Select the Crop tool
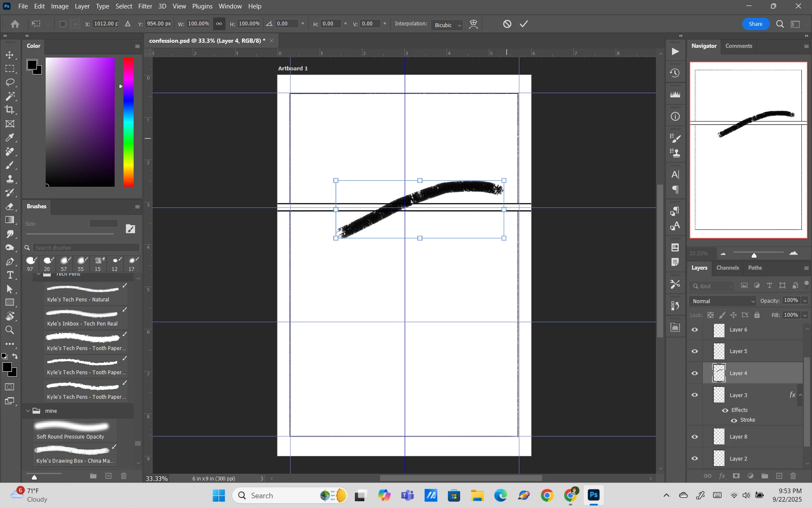This screenshot has height=508, width=812. pos(10,110)
